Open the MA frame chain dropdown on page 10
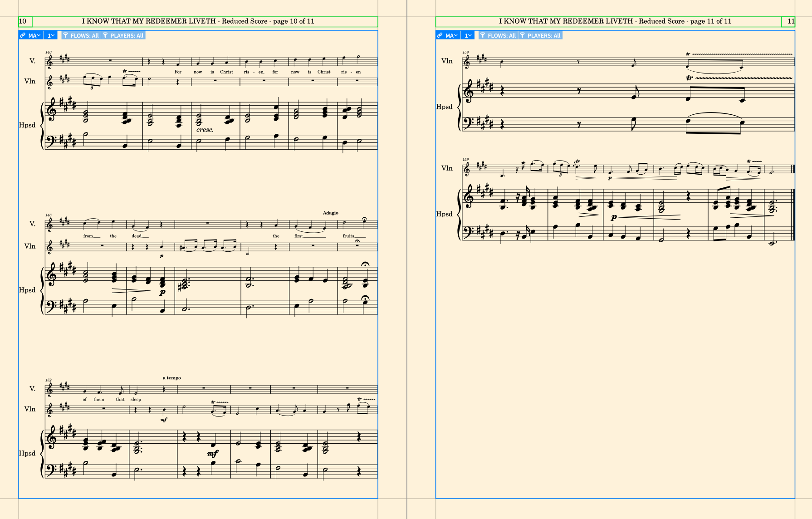This screenshot has height=519, width=812. [34, 35]
